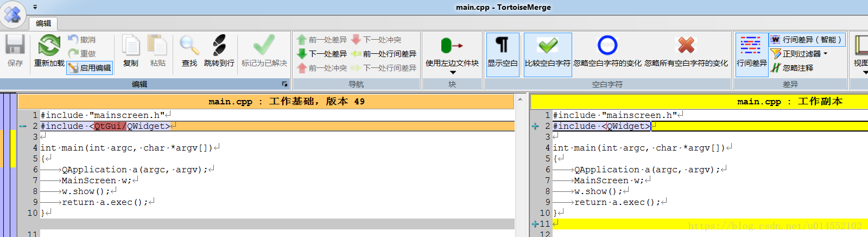
Task: Go to previous inline difference 前一处行间差异
Action: coord(384,53)
